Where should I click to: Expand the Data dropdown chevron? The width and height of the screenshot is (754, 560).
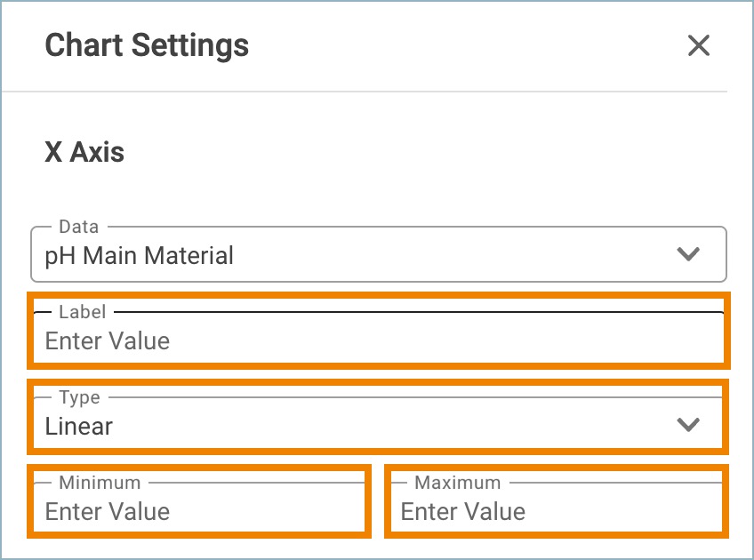click(x=688, y=254)
